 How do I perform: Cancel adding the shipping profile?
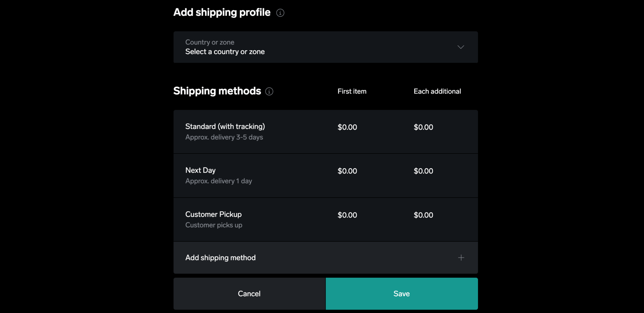coord(249,293)
